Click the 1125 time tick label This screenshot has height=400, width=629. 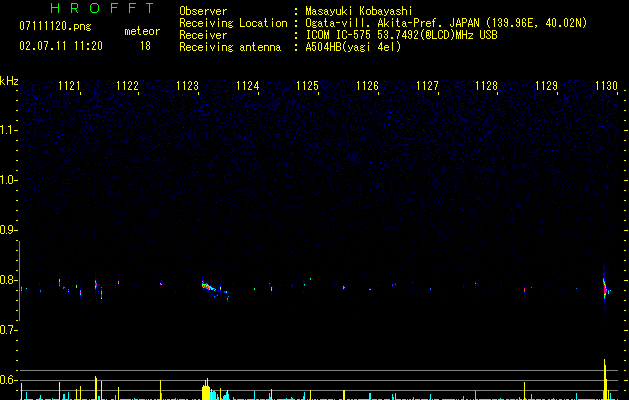[307, 86]
